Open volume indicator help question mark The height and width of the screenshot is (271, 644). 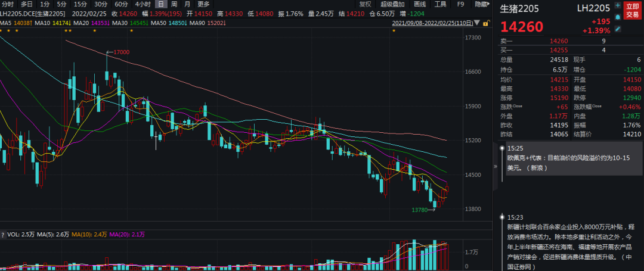pyautogui.click(x=4, y=235)
